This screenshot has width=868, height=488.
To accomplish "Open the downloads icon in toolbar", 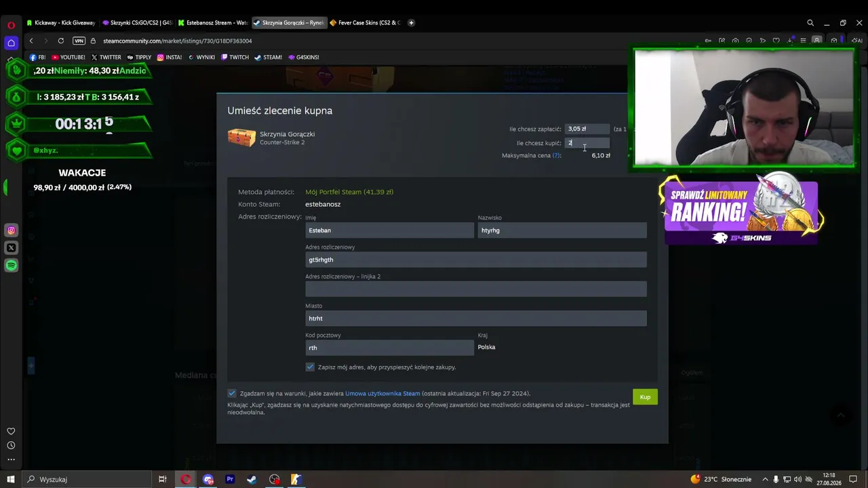I will 789,41.
